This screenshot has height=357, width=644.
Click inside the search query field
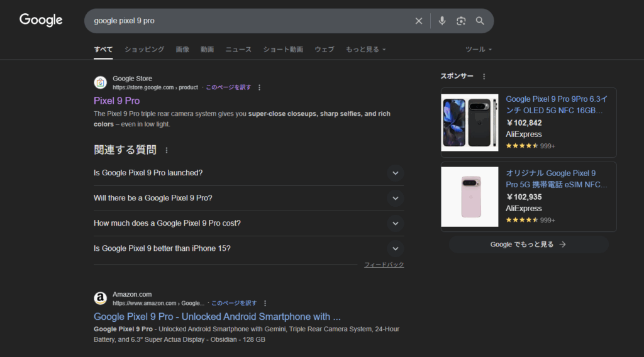(250, 21)
